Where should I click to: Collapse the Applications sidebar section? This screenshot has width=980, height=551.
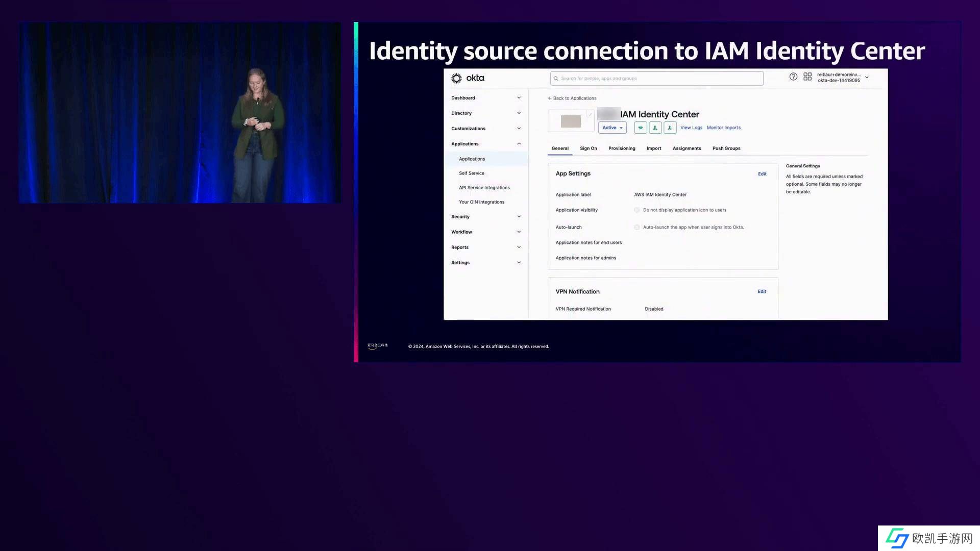point(486,144)
